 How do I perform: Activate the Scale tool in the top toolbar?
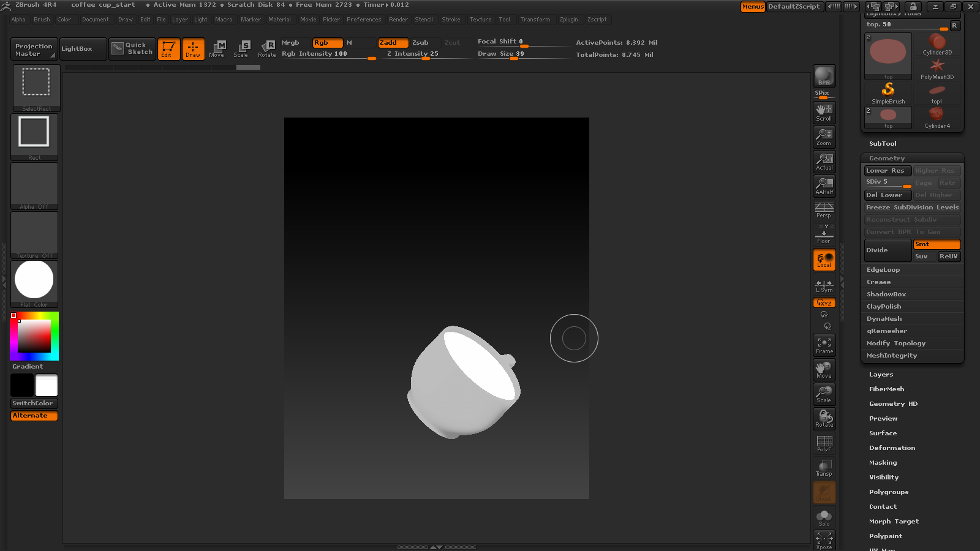pyautogui.click(x=243, y=49)
